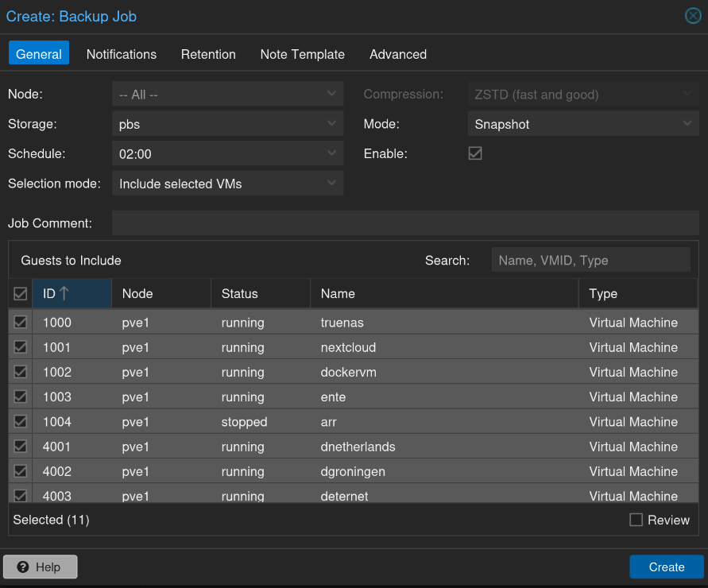Select the 'ente' name cell
This screenshot has width=708, height=588.
[x=444, y=397]
